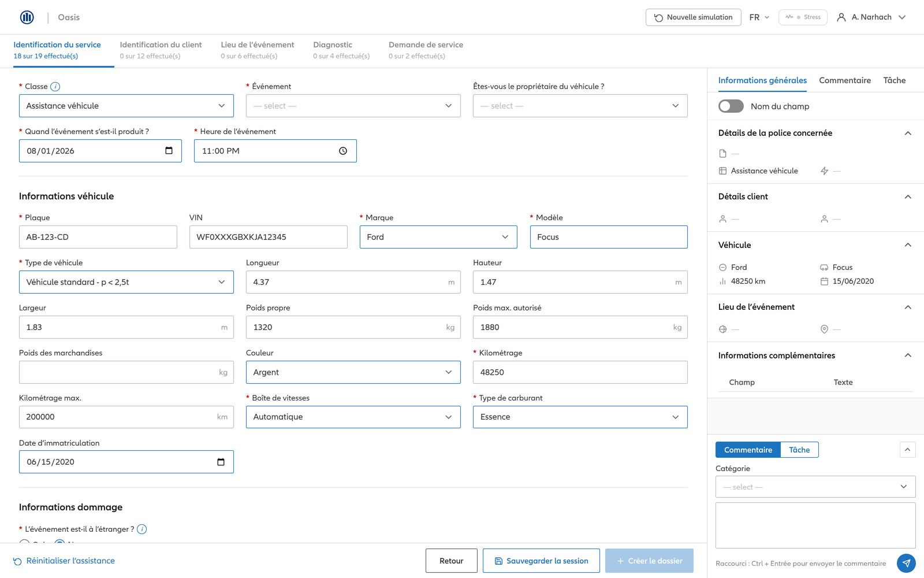This screenshot has height=578, width=924.
Task: Click the map pin icon in Lieu de l'événement
Action: click(x=824, y=329)
